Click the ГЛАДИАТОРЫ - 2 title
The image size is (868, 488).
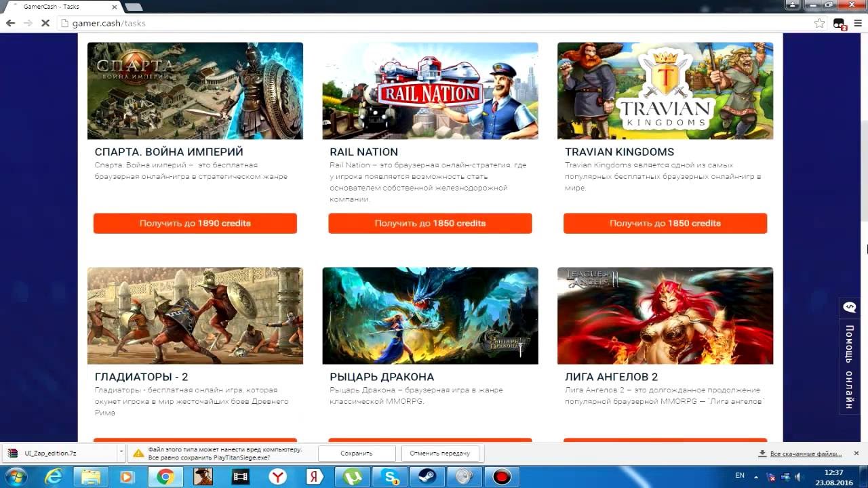pyautogui.click(x=141, y=377)
